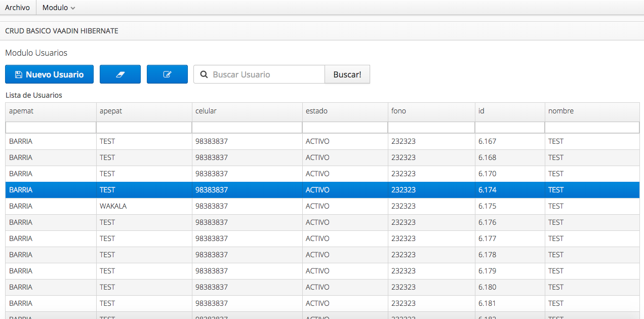
Task: Click the edit pencil icon button
Action: pyautogui.click(x=167, y=74)
